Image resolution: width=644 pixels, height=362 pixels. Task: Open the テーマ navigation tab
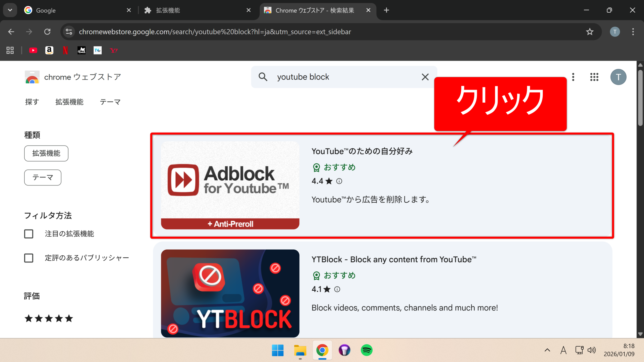[110, 102]
